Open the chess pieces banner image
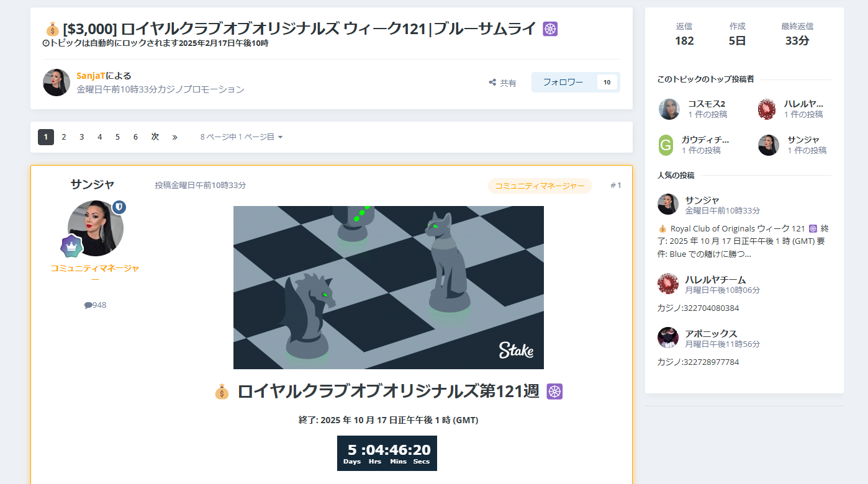 click(389, 287)
